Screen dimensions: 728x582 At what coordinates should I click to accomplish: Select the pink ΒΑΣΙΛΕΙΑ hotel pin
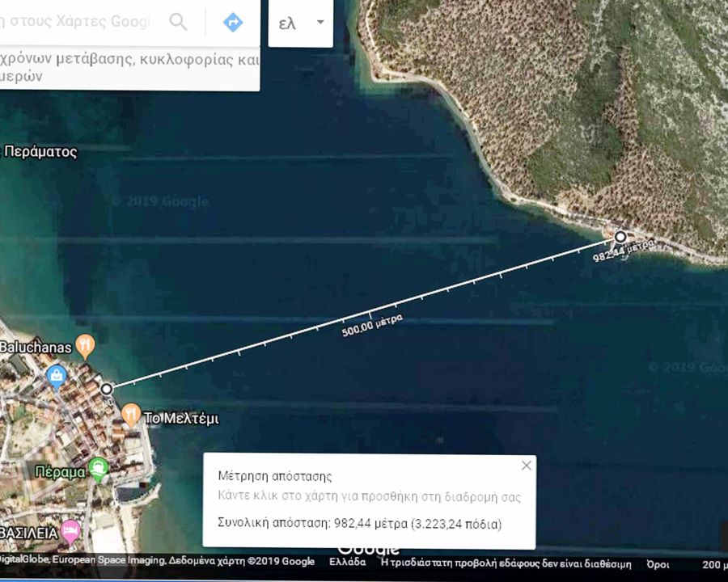click(70, 531)
